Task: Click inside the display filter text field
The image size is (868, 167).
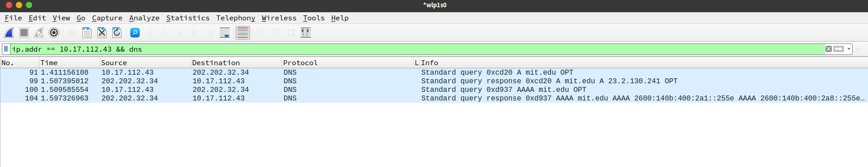Action: point(417,49)
